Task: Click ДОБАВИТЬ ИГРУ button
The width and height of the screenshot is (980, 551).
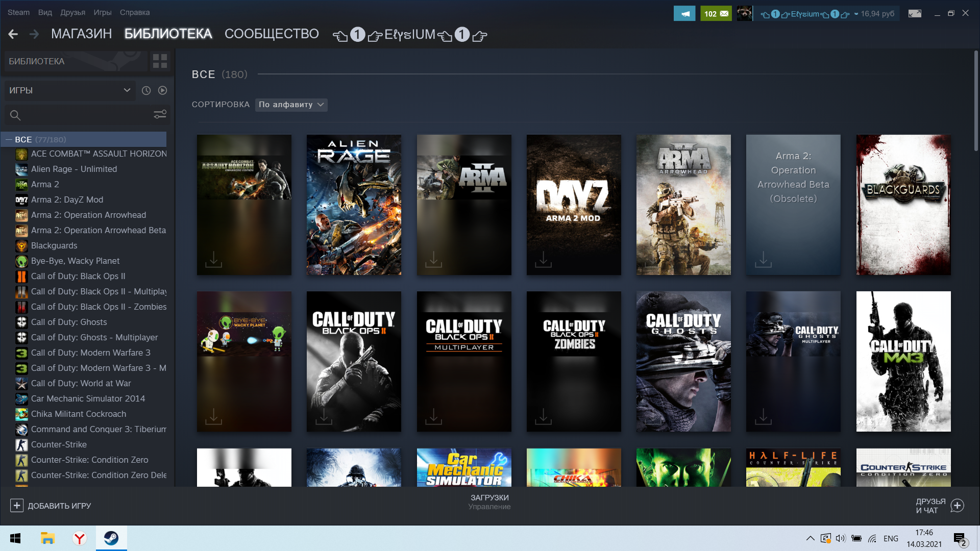Action: pos(51,506)
